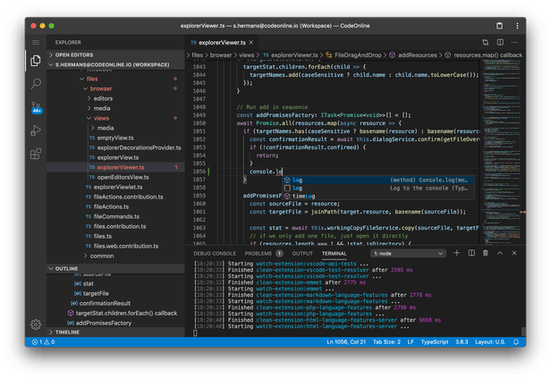Image resolution: width=551 pixels, height=380 pixels.
Task: Switch to the Output tab
Action: [302, 253]
